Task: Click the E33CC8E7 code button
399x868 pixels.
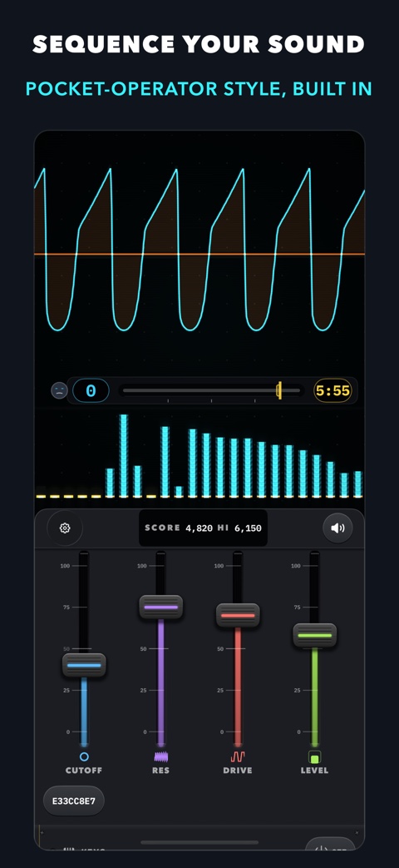Action: (x=74, y=801)
